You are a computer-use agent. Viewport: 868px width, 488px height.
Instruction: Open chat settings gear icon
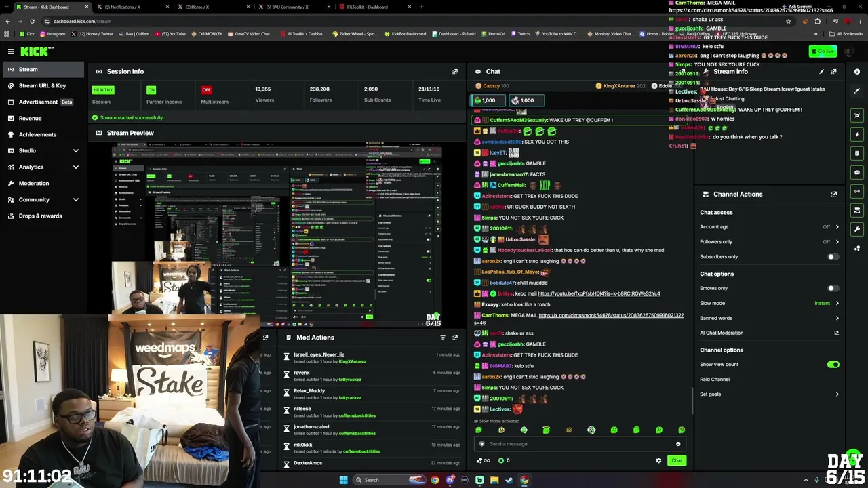[x=658, y=460]
